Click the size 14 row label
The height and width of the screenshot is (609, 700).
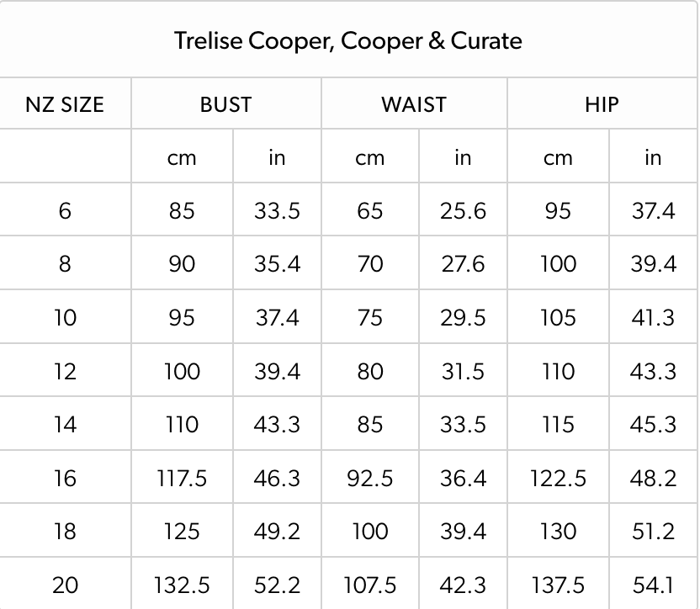click(65, 424)
